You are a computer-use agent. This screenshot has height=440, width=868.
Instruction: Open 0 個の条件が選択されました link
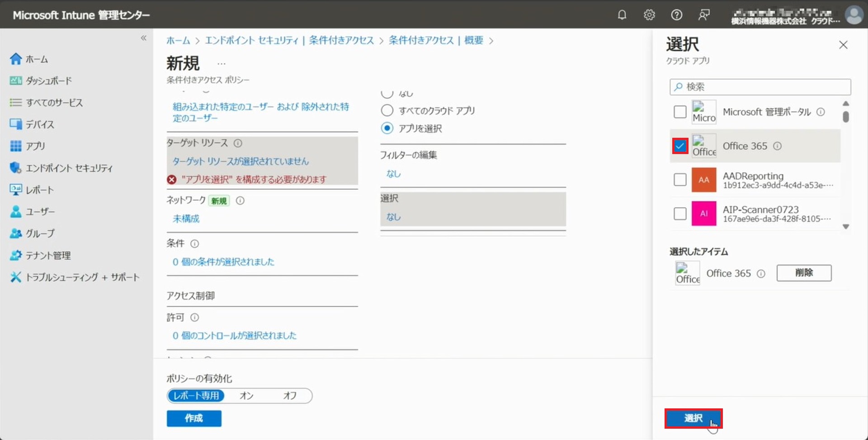pos(223,262)
